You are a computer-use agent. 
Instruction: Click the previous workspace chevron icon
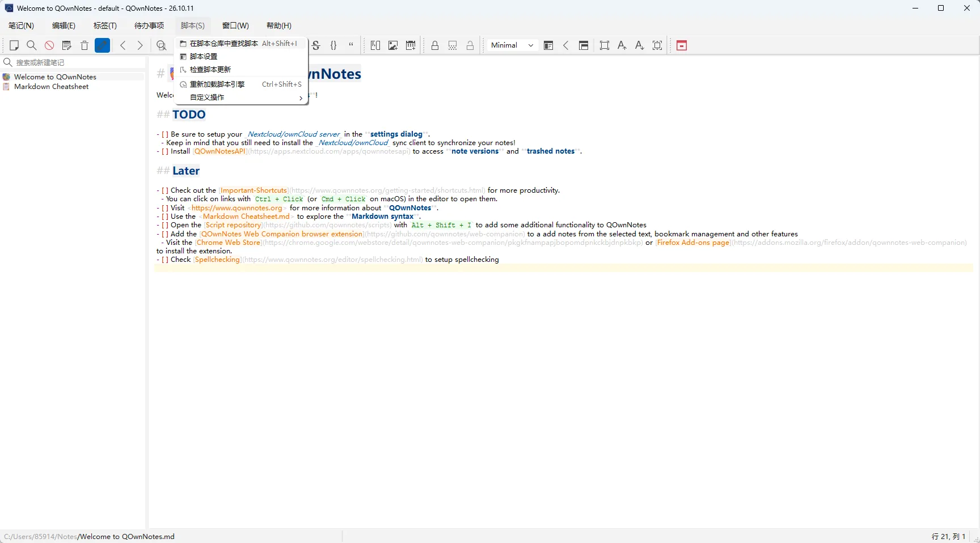[x=566, y=45]
